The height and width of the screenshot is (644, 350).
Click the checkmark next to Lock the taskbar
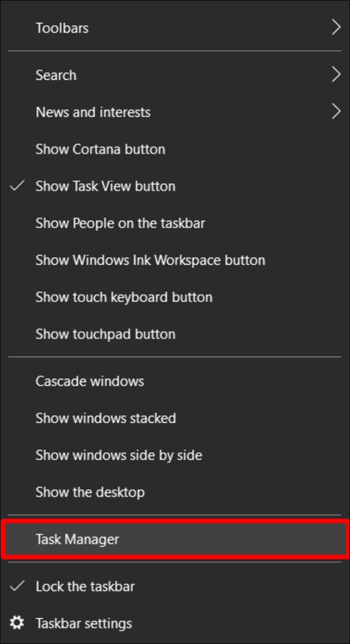coord(17,586)
